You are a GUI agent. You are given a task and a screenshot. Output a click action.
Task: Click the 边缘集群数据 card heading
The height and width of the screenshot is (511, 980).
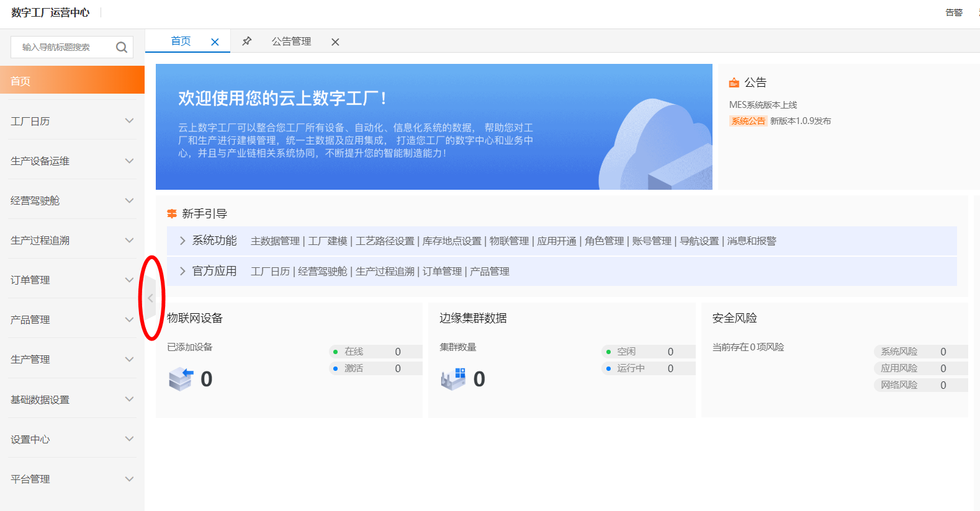tap(474, 318)
